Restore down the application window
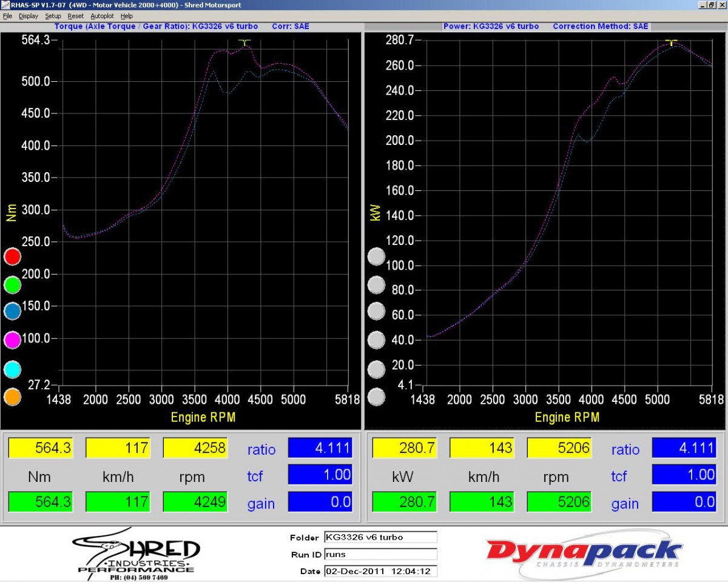The width and height of the screenshot is (728, 582). (x=712, y=5)
